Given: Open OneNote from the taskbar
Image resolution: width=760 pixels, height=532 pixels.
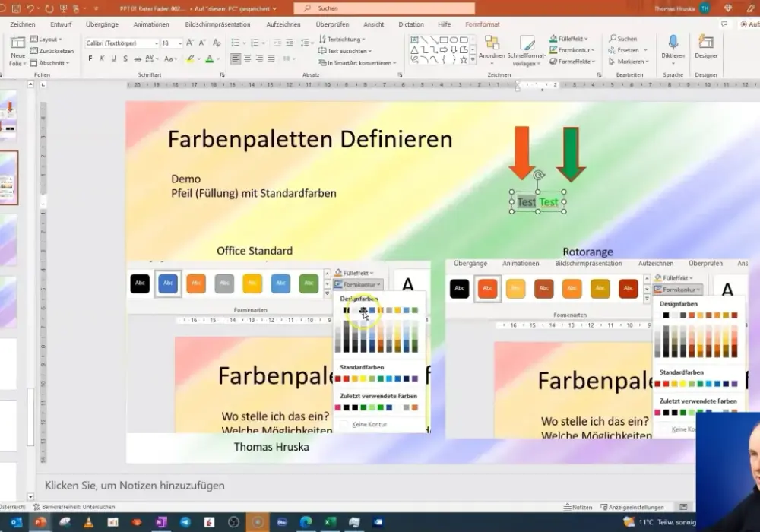Looking at the screenshot, I should [x=161, y=522].
